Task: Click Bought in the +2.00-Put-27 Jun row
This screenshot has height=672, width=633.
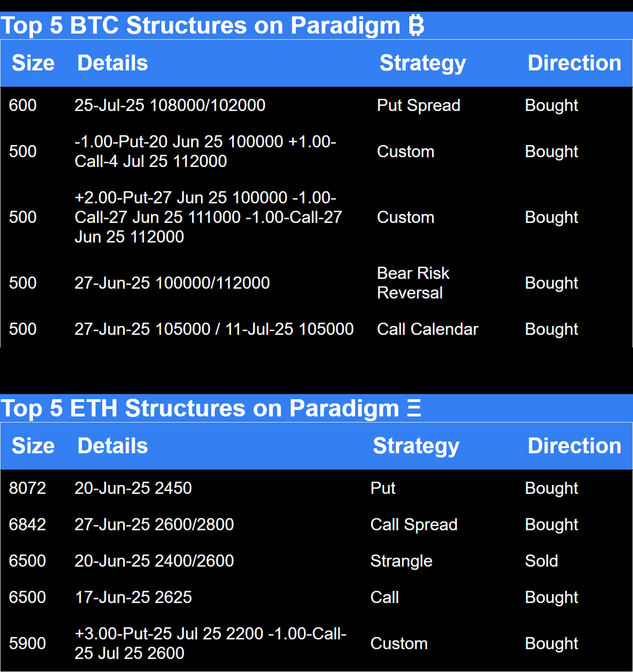Action: pos(551,217)
